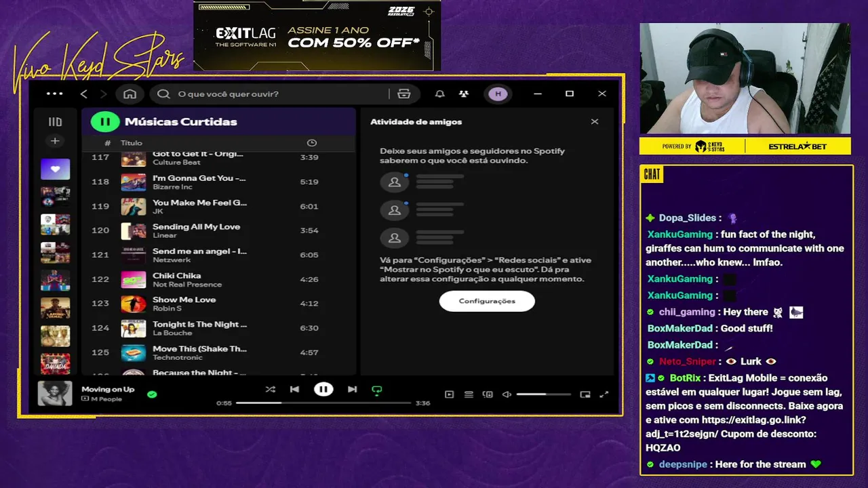Click the 'Músicas Curtidas' heading
This screenshot has width=868, height=488.
pos(181,122)
